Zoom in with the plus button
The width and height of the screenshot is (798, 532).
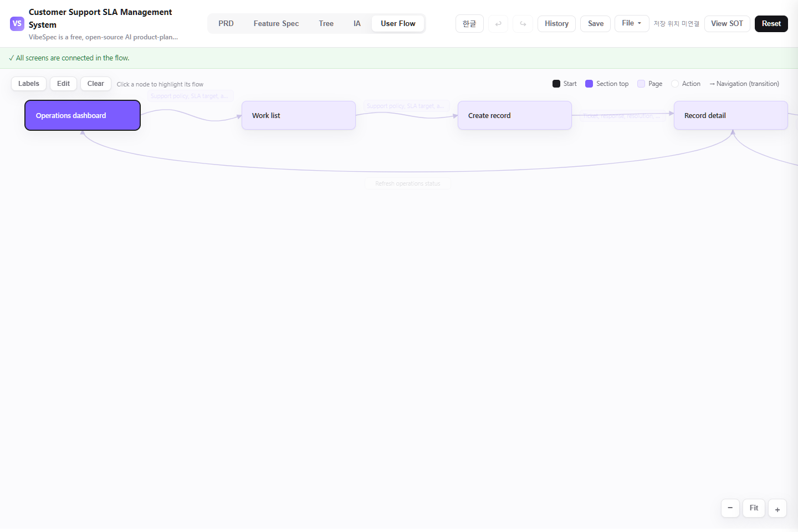777,508
